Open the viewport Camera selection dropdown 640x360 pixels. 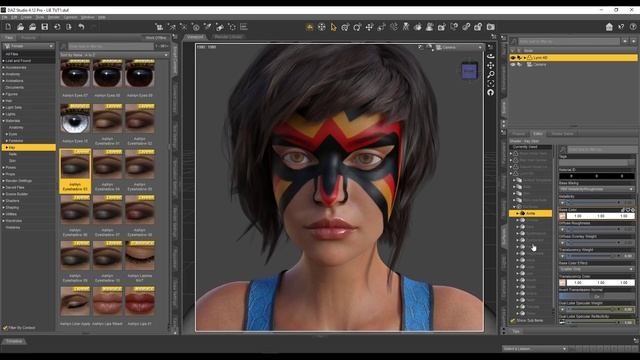(x=459, y=47)
